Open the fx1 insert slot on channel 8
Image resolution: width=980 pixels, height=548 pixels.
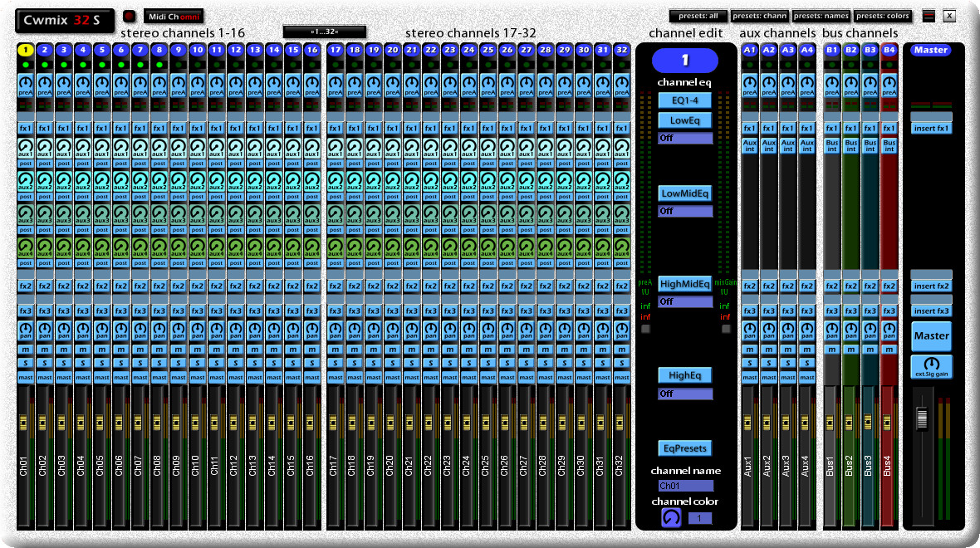pyautogui.click(x=158, y=128)
